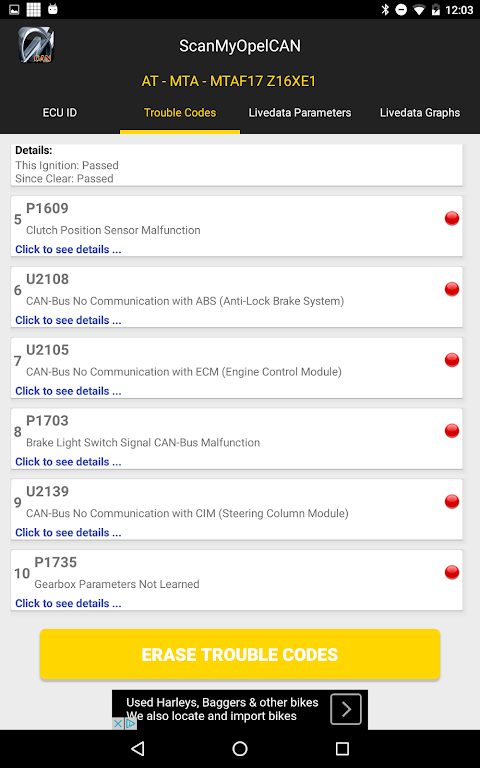Select the Trouble Codes tab

[x=180, y=113]
